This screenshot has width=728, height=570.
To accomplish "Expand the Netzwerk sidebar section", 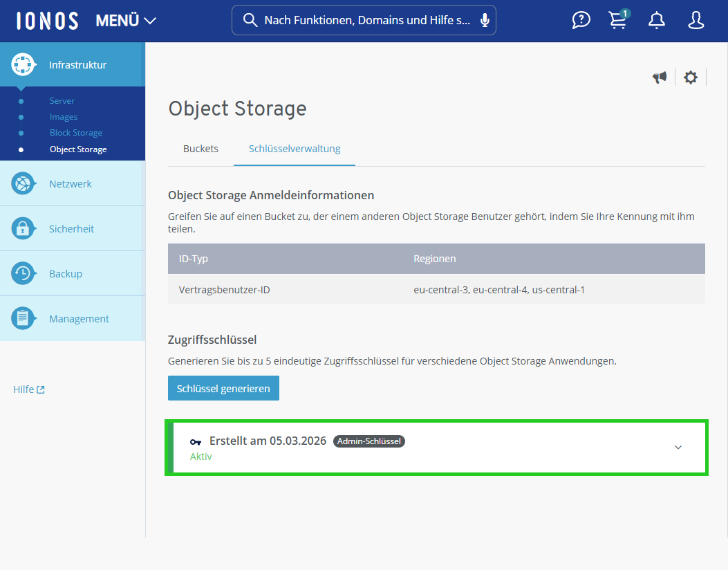I will tap(70, 183).
